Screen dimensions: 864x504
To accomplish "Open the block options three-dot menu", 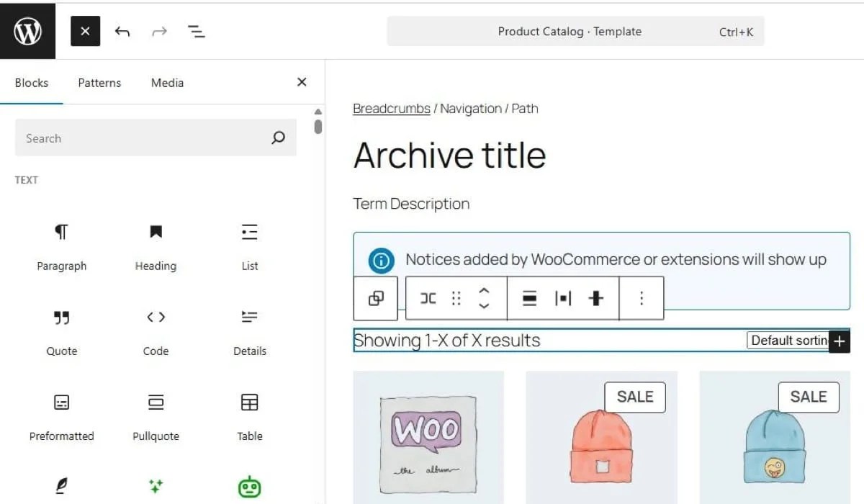I will [642, 297].
